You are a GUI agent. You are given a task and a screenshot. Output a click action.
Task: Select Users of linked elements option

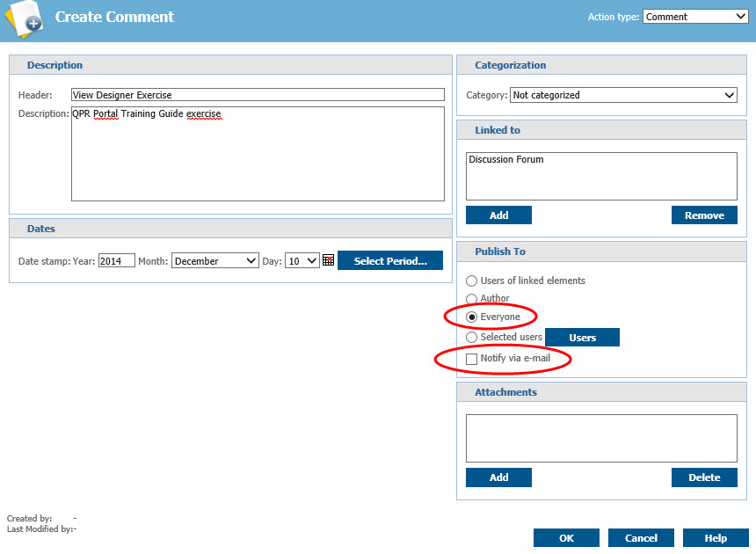pos(472,281)
